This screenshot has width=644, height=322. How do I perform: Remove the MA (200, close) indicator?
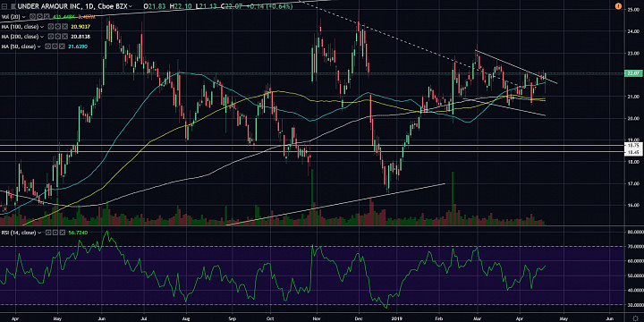pyautogui.click(x=65, y=37)
